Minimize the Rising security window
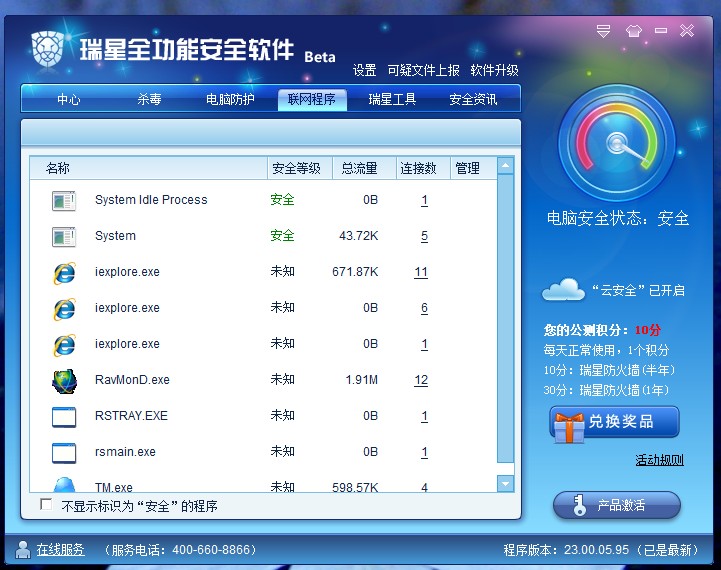721x570 pixels. click(x=661, y=31)
